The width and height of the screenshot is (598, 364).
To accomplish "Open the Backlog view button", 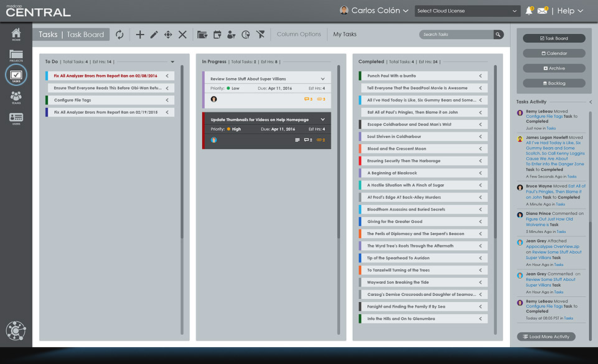I will pos(554,83).
